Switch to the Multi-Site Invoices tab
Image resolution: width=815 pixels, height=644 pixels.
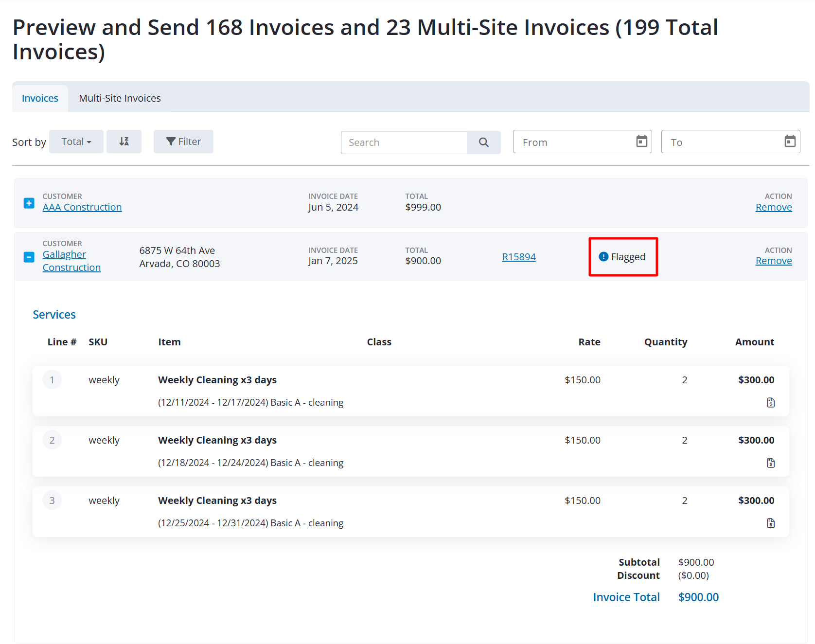pyautogui.click(x=120, y=98)
